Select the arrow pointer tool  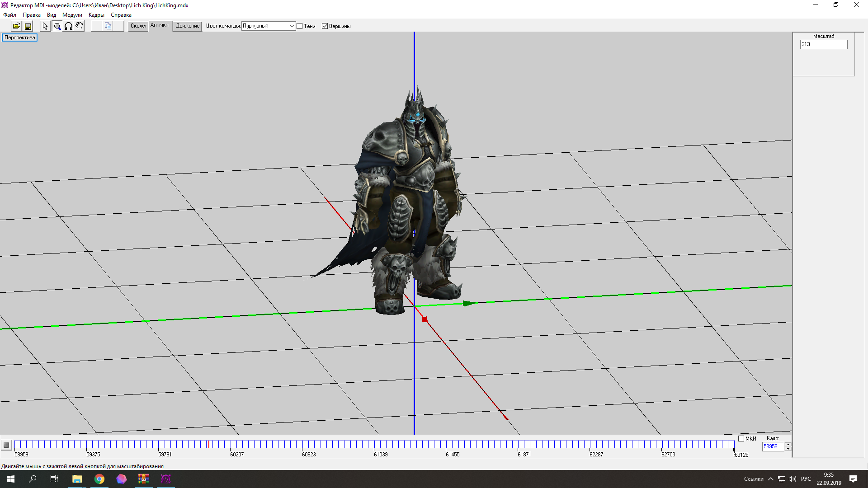tap(45, 26)
